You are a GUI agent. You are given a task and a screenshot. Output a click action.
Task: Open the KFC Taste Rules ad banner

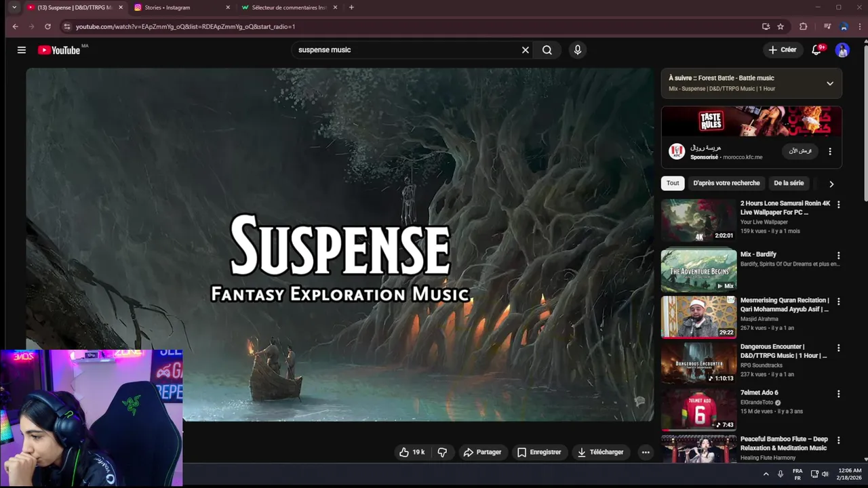pos(751,121)
